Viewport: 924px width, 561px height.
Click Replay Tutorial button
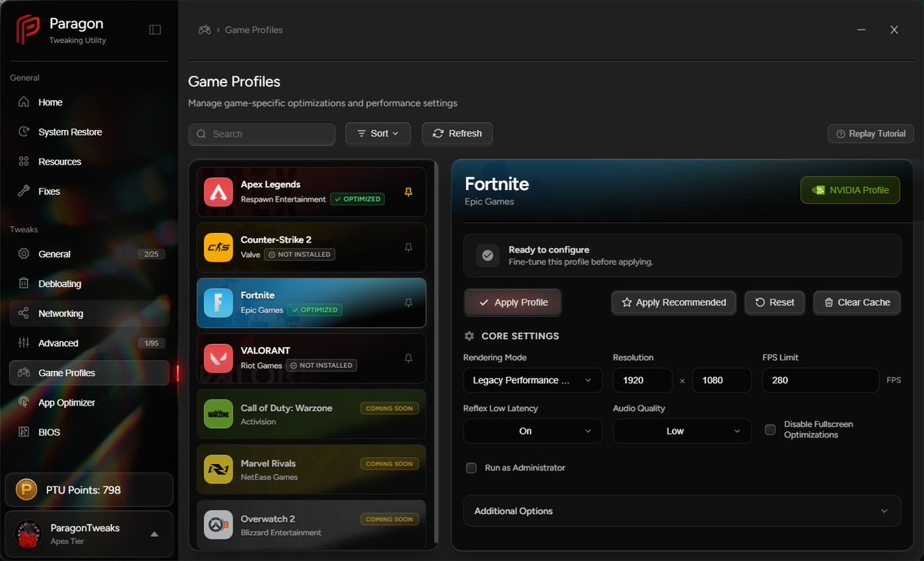(x=871, y=134)
